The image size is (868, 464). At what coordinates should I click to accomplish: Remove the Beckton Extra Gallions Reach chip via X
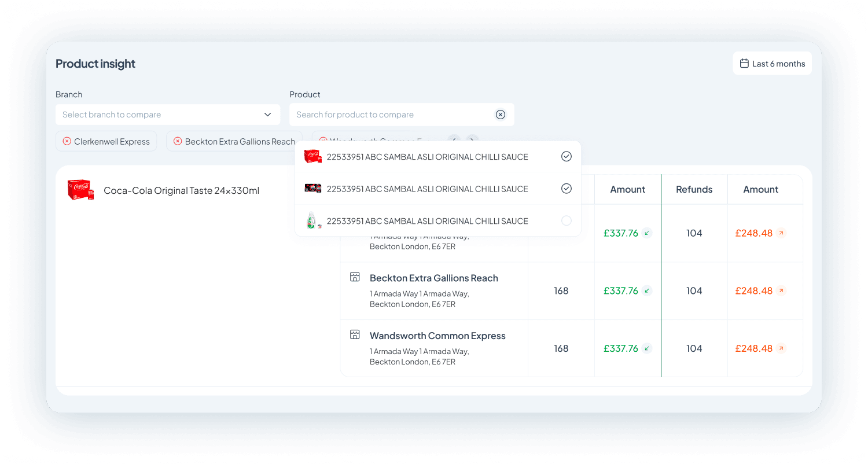178,141
